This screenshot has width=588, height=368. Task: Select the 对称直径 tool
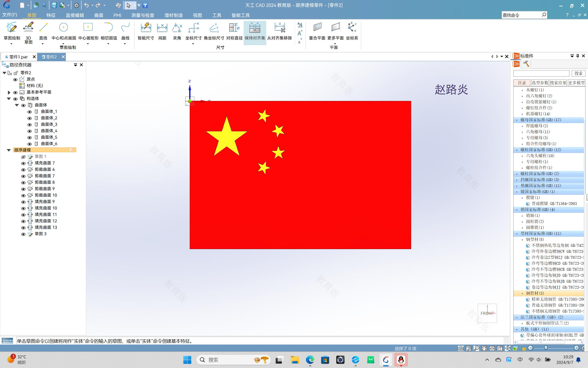[234, 31]
